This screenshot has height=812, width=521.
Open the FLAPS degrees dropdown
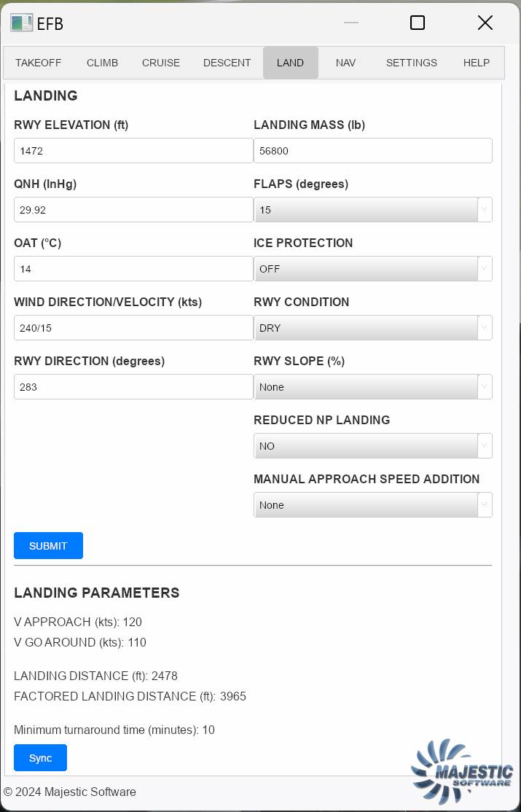point(372,210)
